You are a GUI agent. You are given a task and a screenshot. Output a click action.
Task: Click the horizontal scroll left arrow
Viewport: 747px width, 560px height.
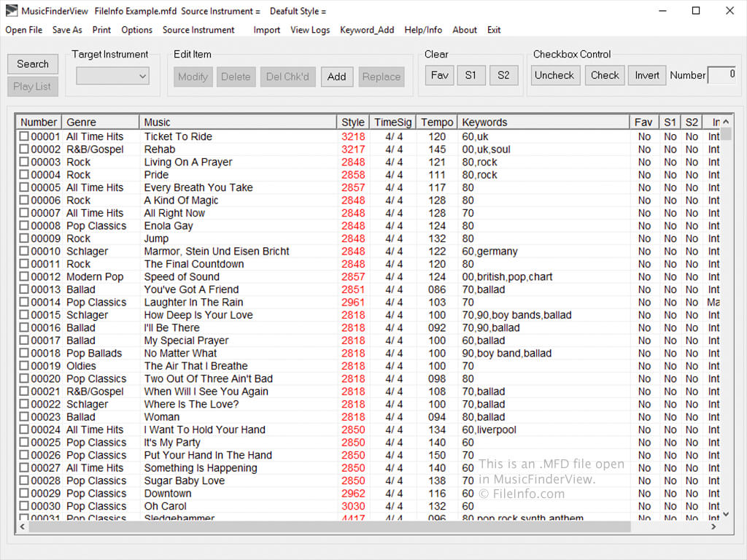point(23,526)
